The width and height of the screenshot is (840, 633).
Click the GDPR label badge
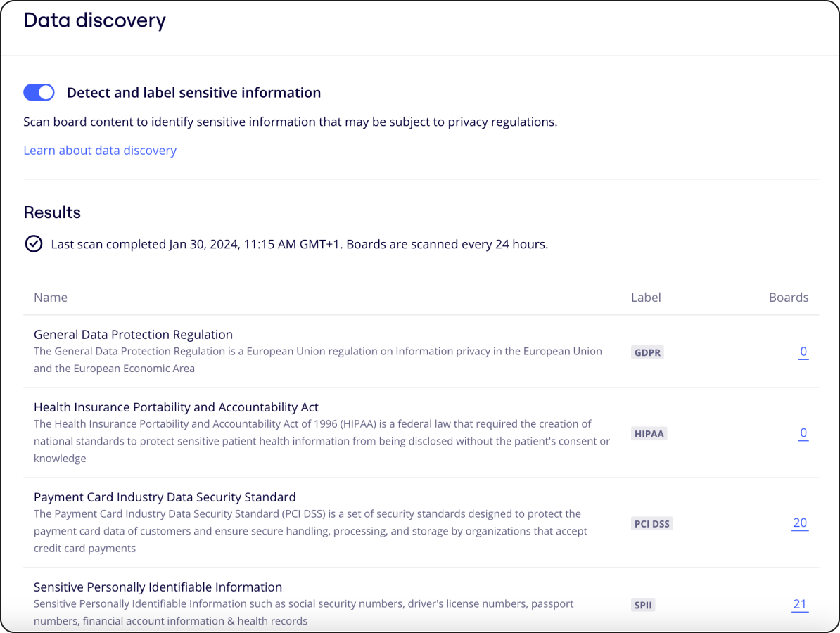647,352
